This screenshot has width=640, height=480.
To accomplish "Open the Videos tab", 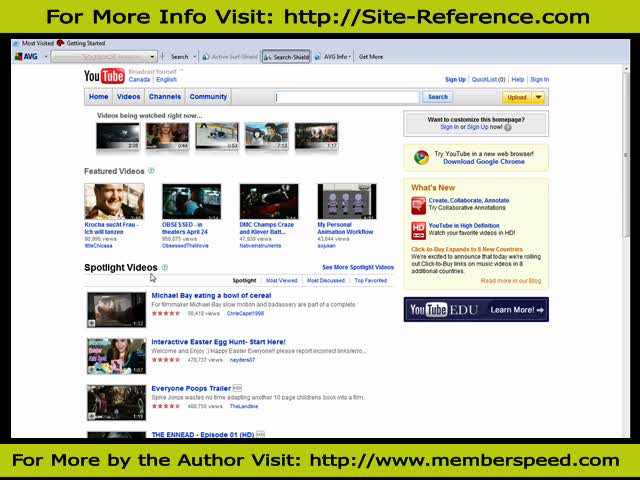I will pyautogui.click(x=129, y=97).
